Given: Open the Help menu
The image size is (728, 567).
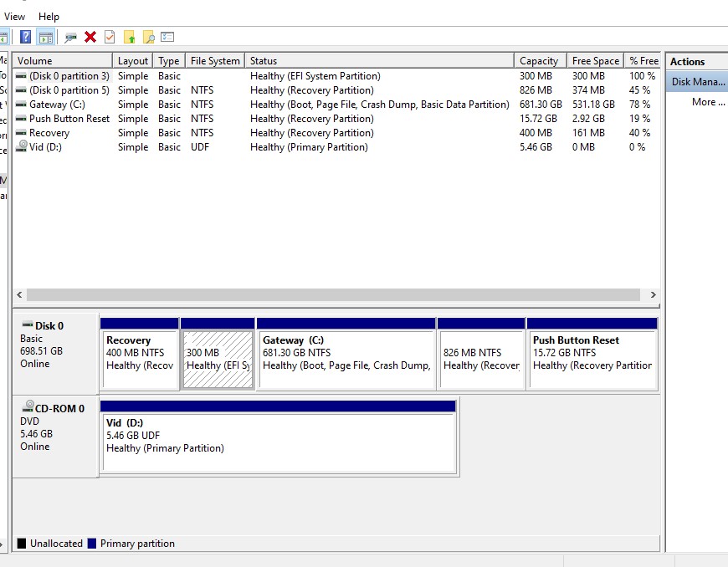Looking at the screenshot, I should (x=49, y=17).
